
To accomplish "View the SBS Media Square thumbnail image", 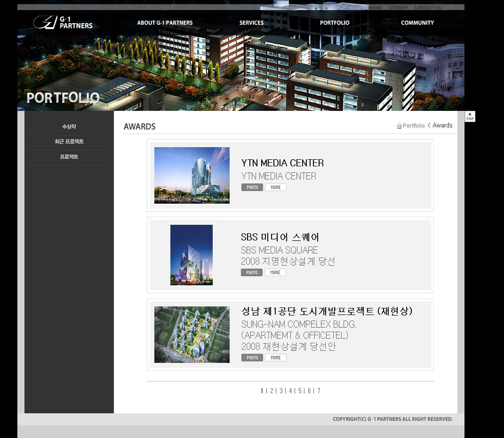I will coord(192,255).
